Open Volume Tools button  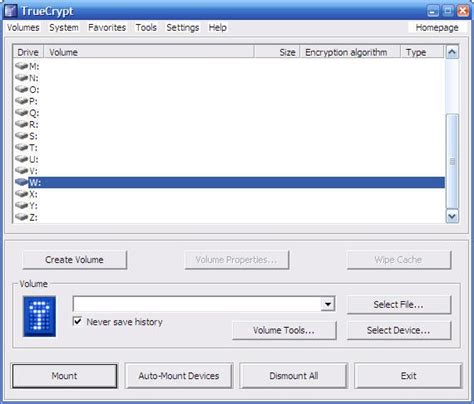coord(284,330)
